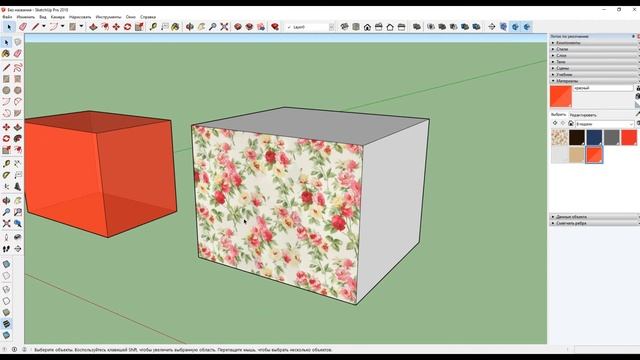Expand the Данные объекта panel

[x=594, y=217]
